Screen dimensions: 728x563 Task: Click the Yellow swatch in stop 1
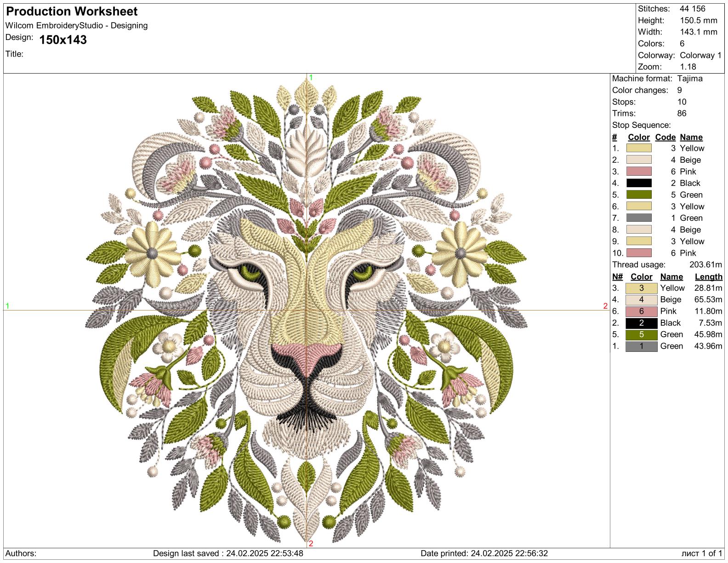pyautogui.click(x=639, y=148)
